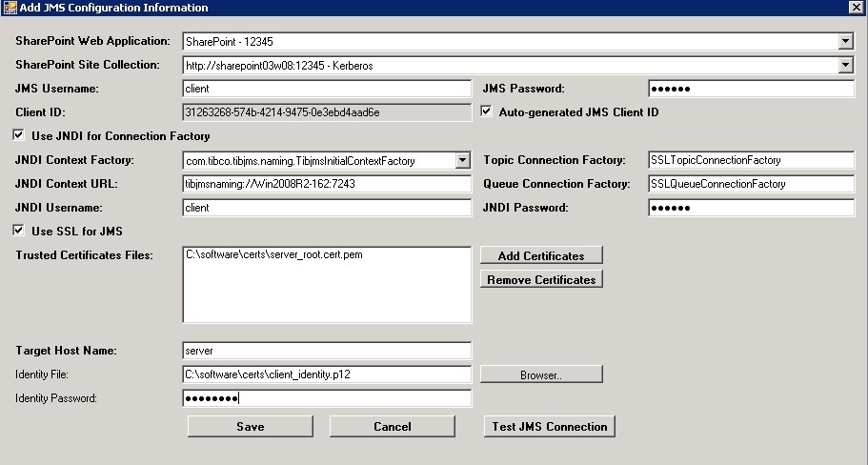Click Remove Certificates button
868x465 pixels.
(x=541, y=280)
